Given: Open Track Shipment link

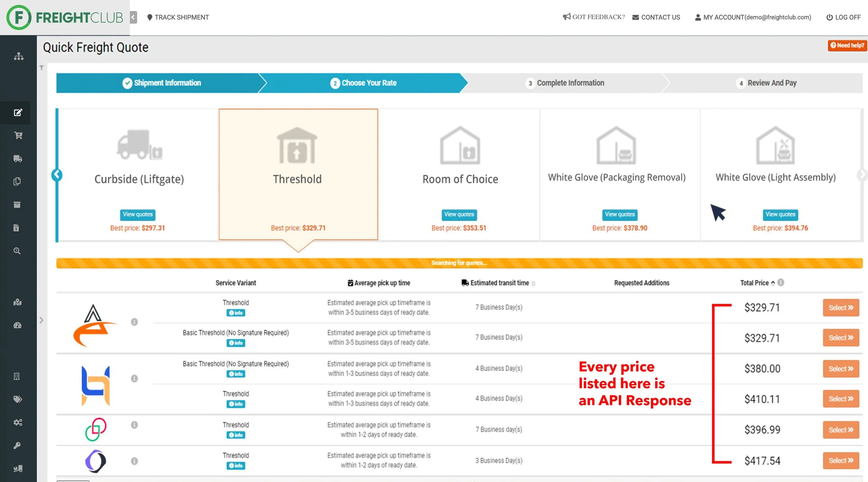Looking at the screenshot, I should [178, 17].
